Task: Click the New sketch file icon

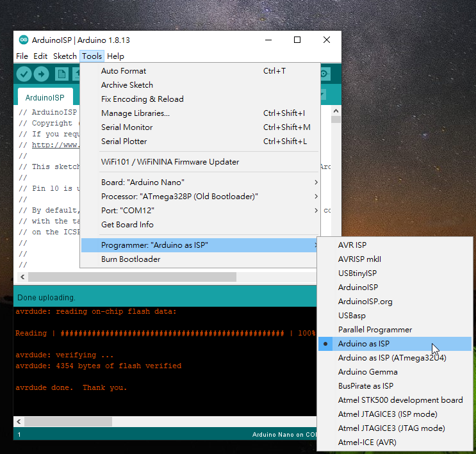Action: tap(62, 74)
